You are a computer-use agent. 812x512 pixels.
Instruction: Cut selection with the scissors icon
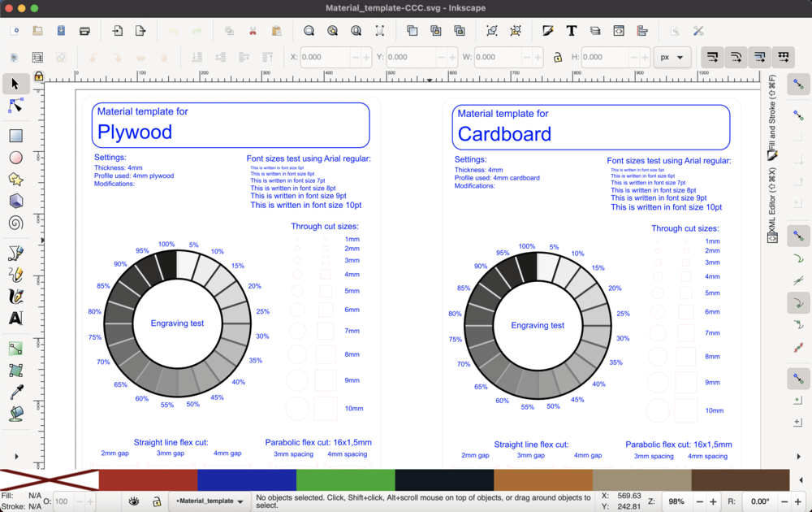pyautogui.click(x=253, y=31)
